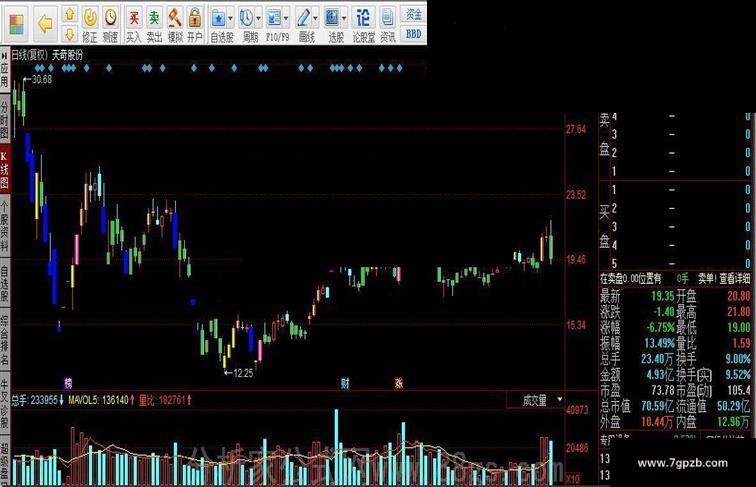Click the 资金 toolbar button

[414, 14]
